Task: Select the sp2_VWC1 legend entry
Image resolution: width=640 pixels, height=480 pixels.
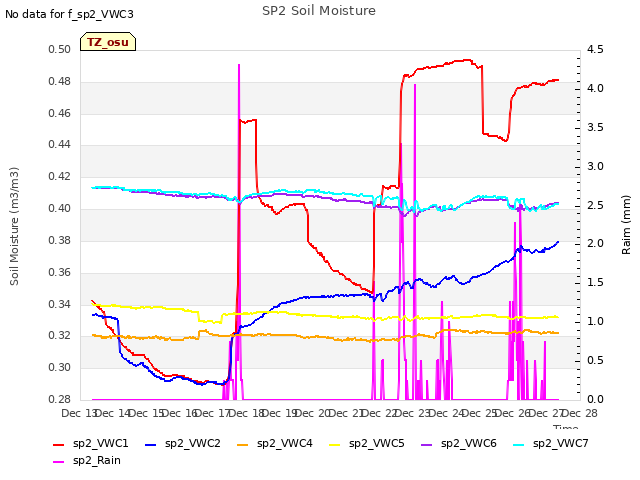Action: (91, 444)
